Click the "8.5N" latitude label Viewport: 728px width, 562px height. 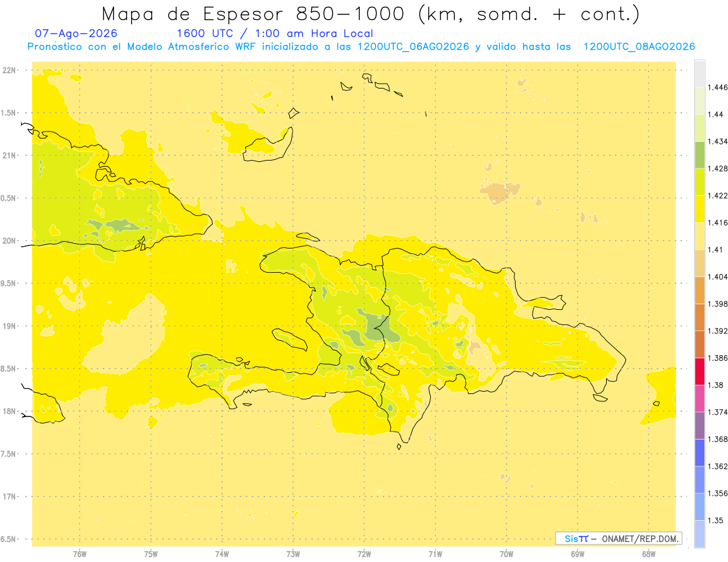8,369
